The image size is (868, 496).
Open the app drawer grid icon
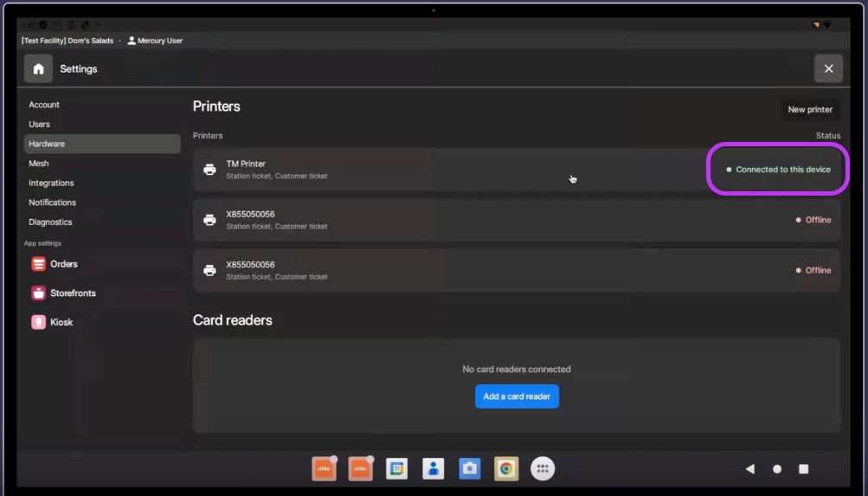click(x=543, y=468)
